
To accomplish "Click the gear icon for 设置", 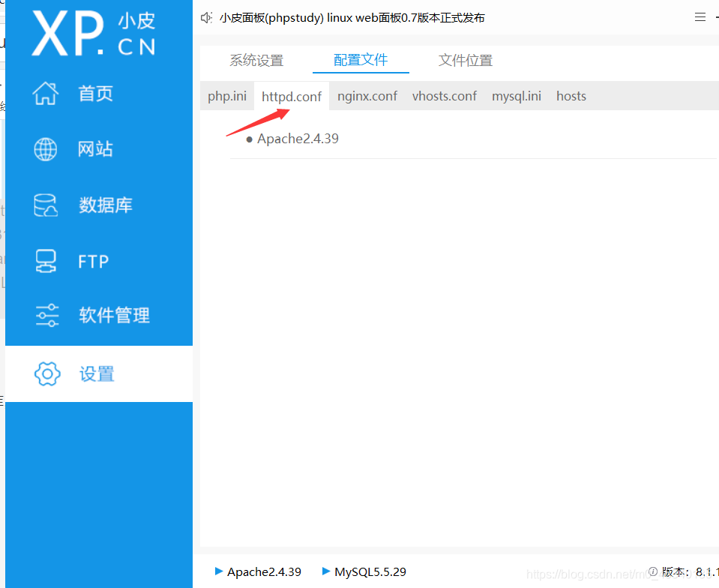I will [47, 373].
